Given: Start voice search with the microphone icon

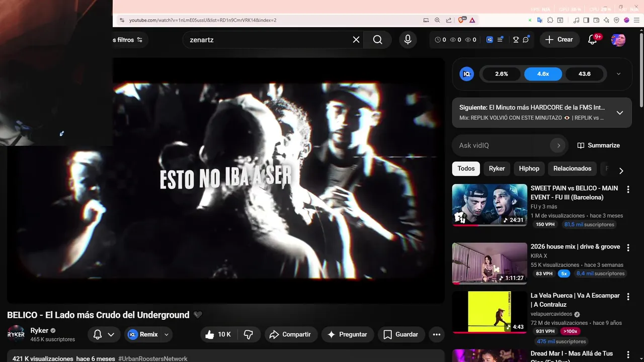Looking at the screenshot, I should 408,40.
